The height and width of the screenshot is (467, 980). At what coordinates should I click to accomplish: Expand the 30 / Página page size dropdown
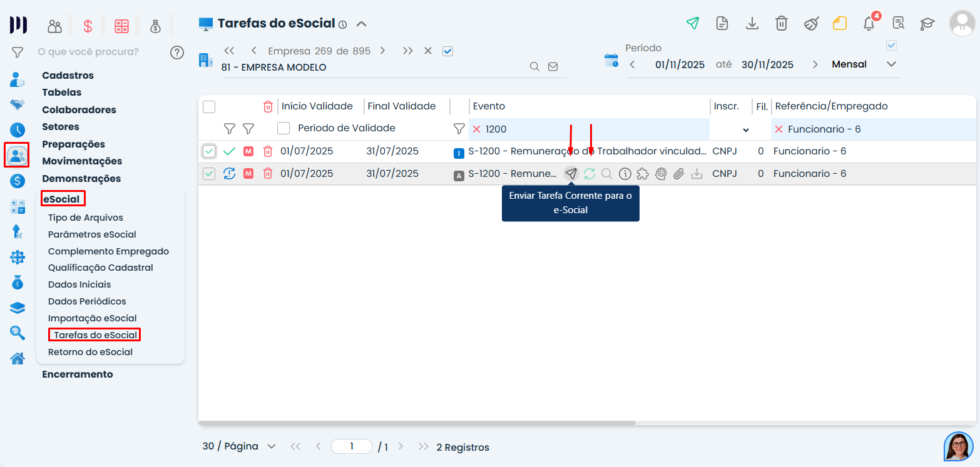(x=271, y=447)
